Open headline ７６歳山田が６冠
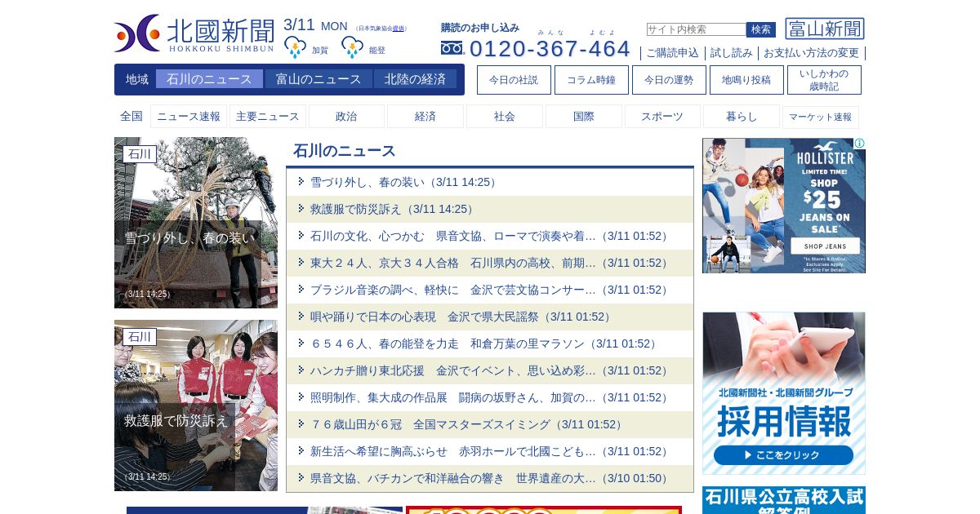Viewport: 980px width, 514px height. pos(466,424)
